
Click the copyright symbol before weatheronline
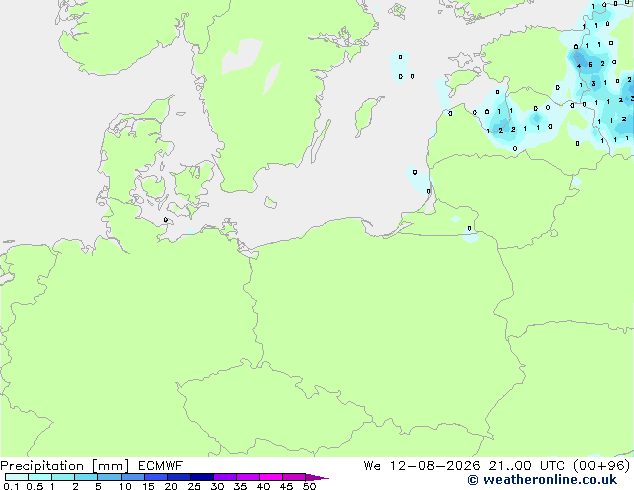472,480
